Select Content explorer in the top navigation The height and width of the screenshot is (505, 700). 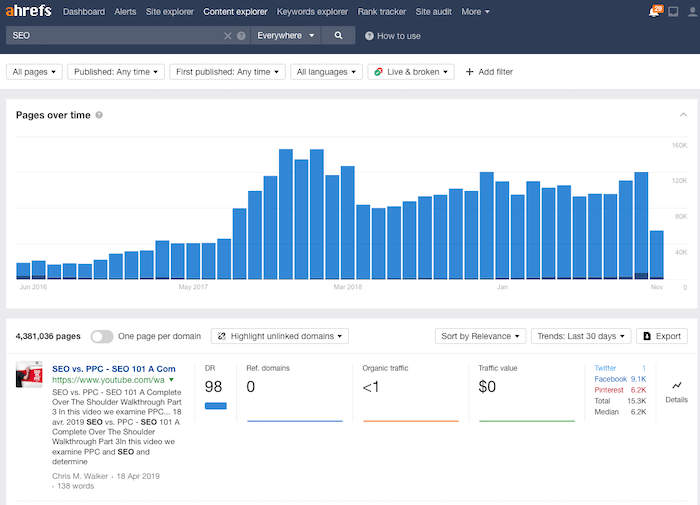(235, 12)
